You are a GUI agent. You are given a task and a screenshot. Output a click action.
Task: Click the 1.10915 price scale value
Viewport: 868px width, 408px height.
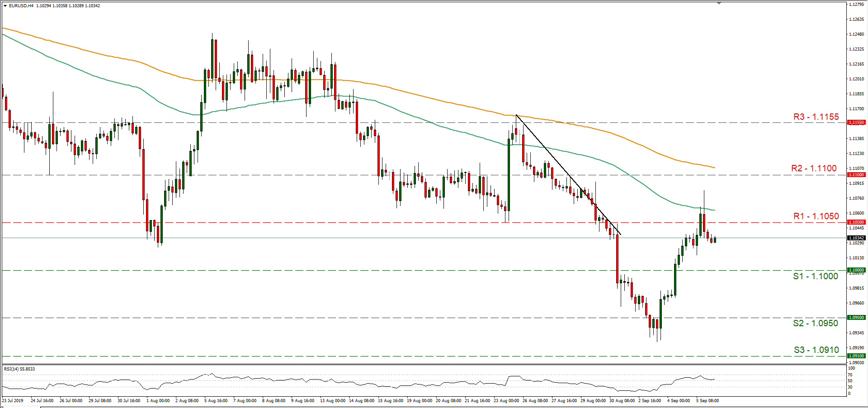pos(857,183)
